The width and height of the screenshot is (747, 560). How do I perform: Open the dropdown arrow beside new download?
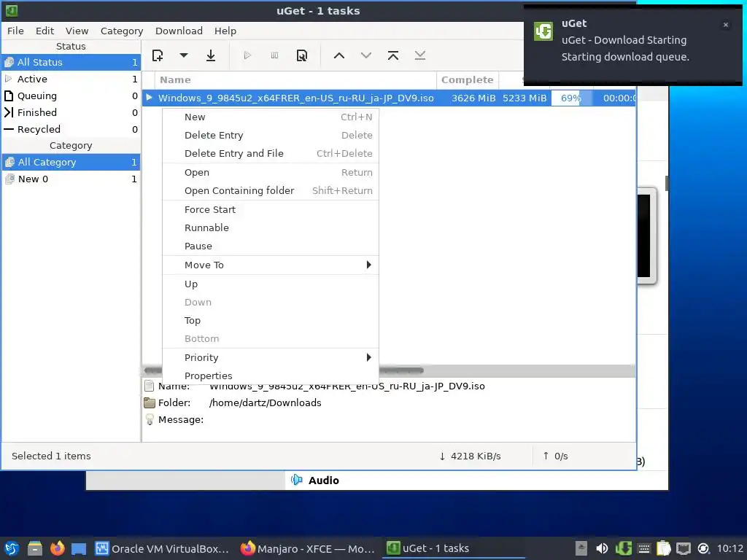click(x=183, y=55)
